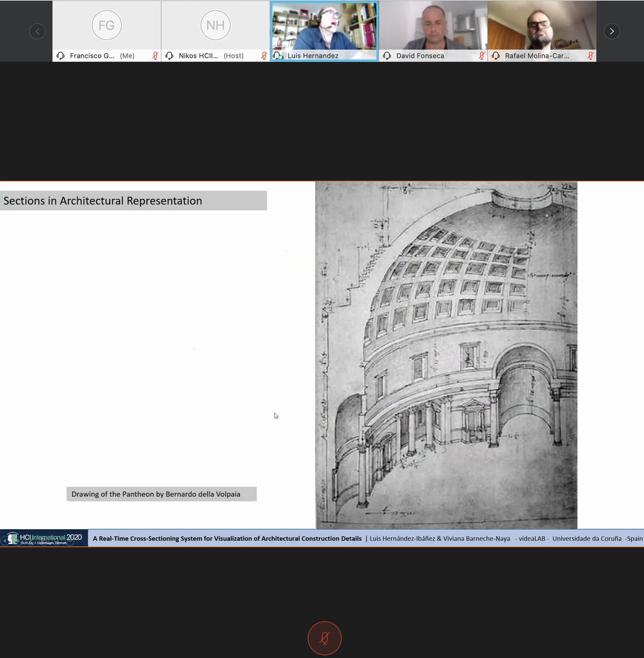The image size is (644, 658).
Task: Click 'Universidade da Coruña' footer text
Action: click(587, 538)
